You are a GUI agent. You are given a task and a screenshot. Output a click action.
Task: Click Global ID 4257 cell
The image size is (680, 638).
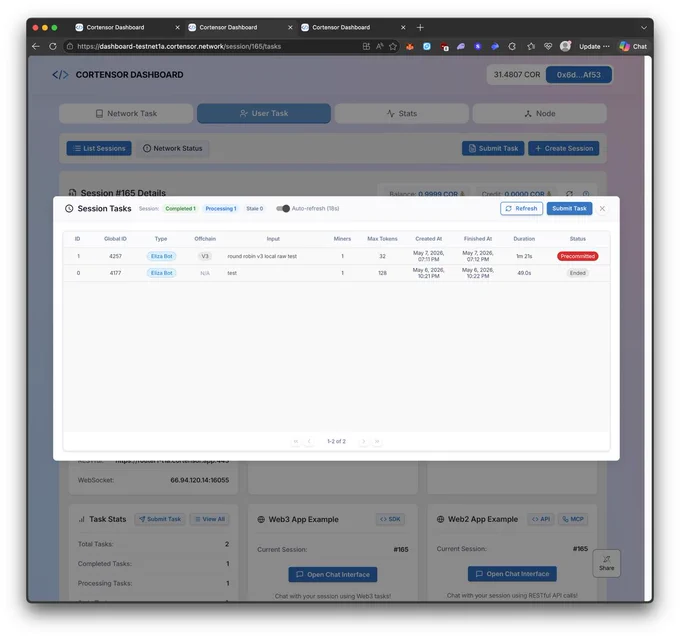click(x=115, y=256)
